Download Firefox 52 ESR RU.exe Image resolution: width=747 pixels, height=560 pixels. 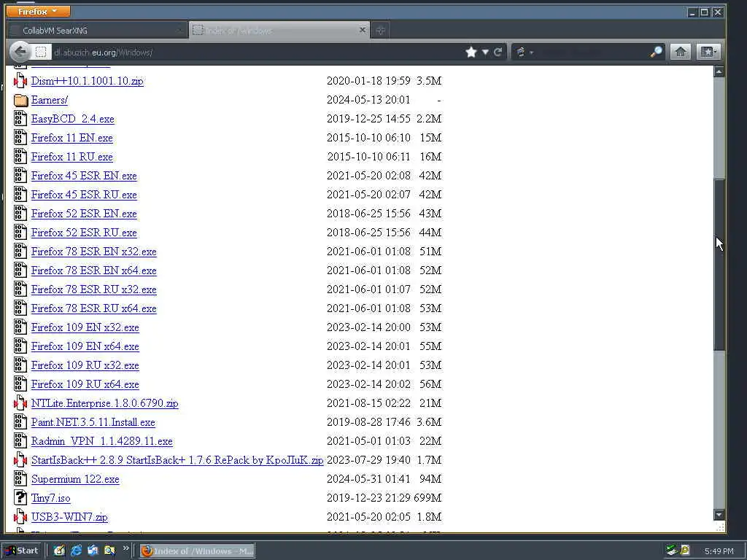click(84, 233)
